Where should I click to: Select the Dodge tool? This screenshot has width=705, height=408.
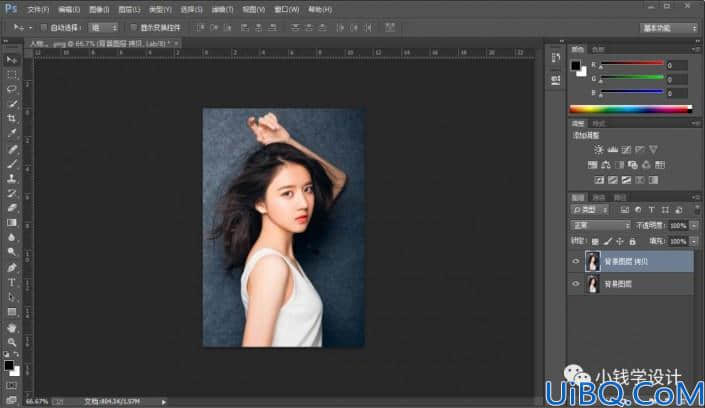[12, 252]
